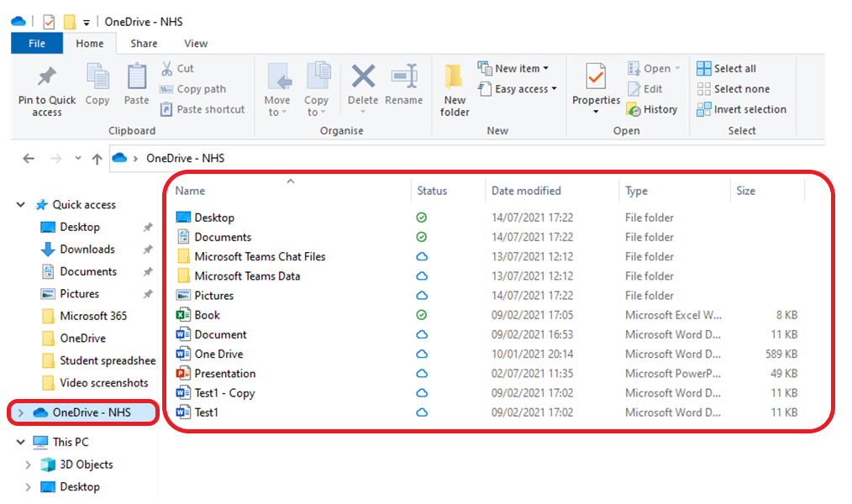Click the title bar new folder icon
Screen dimensions: 852x504
[70, 22]
